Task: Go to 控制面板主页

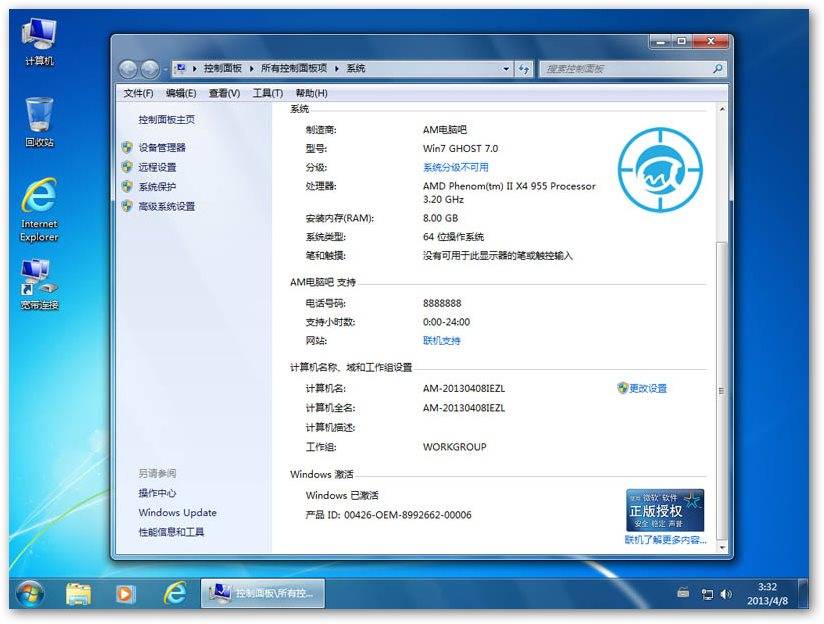Action: pyautogui.click(x=167, y=120)
